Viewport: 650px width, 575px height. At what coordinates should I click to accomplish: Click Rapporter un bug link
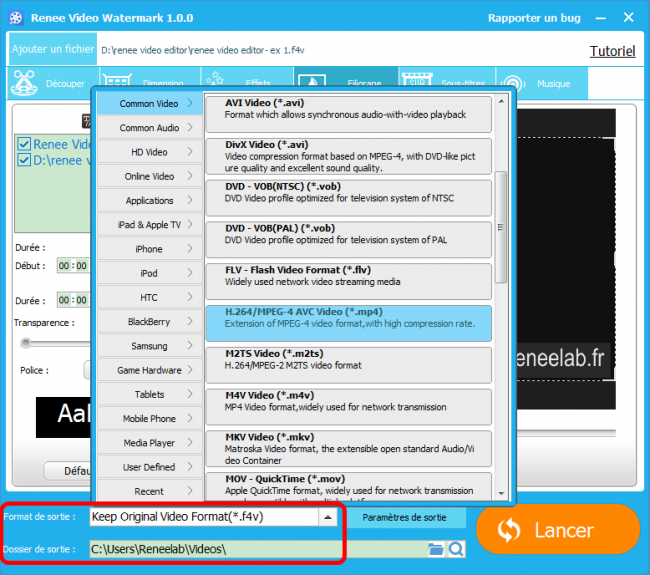point(534,18)
